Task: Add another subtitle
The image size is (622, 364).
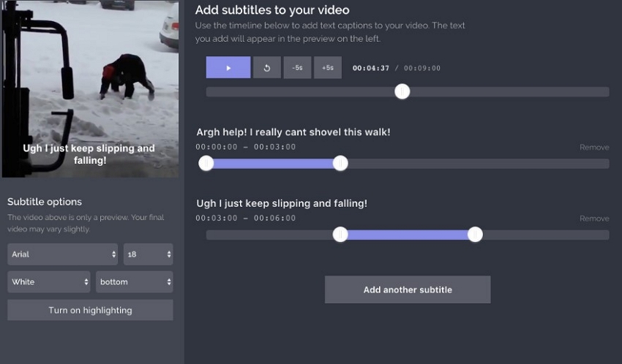Action: tap(408, 289)
